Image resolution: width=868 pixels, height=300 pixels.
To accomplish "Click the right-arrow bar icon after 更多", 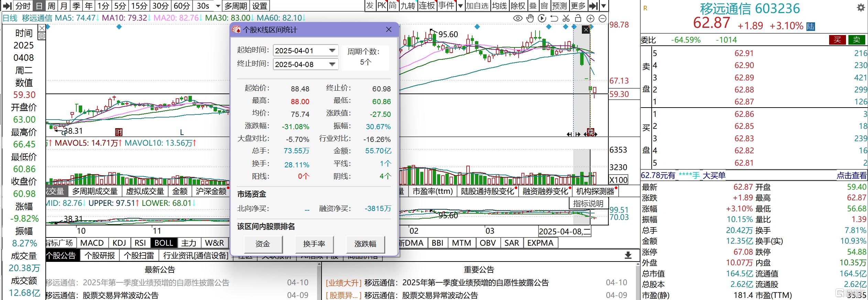I will point(593,6).
